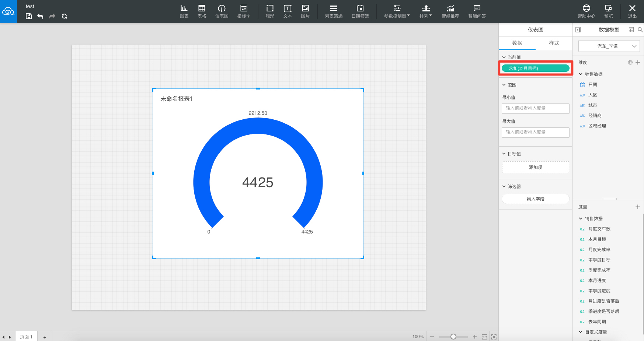Image resolution: width=644 pixels, height=341 pixels.
Task: Select the 本月目标 measure
Action: [x=597, y=239]
